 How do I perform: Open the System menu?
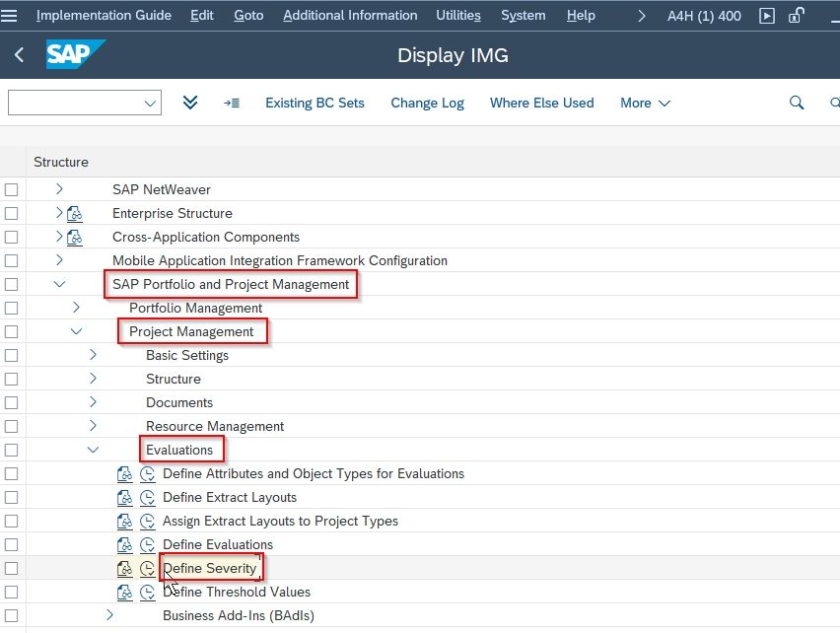pos(524,16)
